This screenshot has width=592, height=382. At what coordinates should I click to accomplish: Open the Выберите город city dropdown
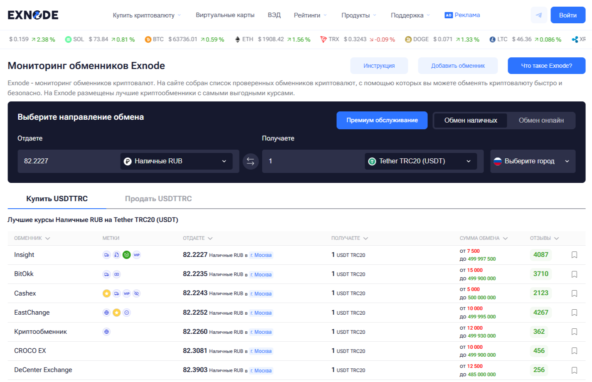533,161
